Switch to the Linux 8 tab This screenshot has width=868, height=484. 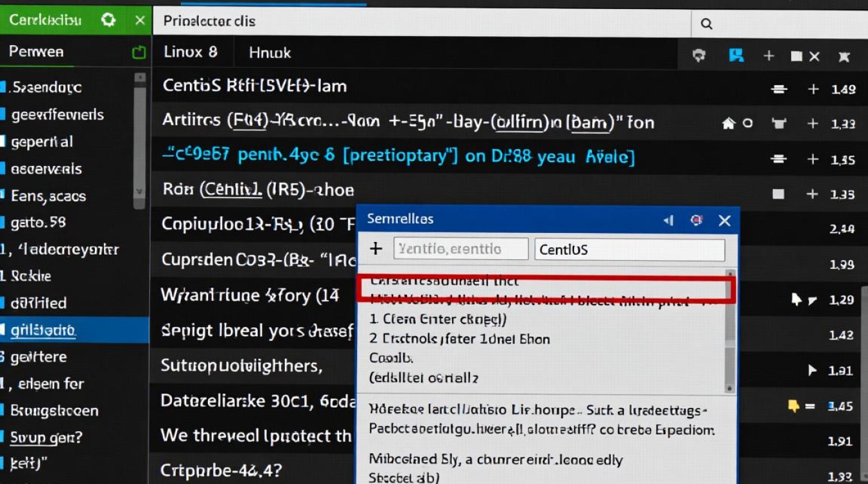click(191, 52)
